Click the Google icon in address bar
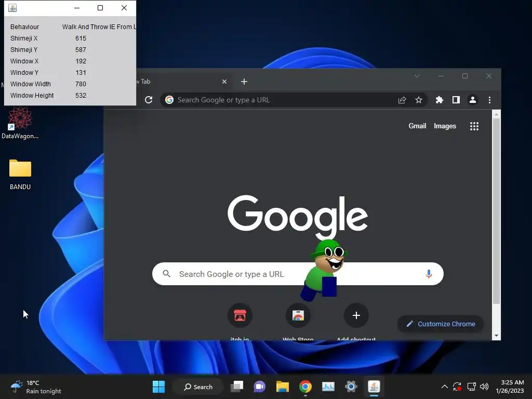This screenshot has width=532, height=399. [169, 100]
